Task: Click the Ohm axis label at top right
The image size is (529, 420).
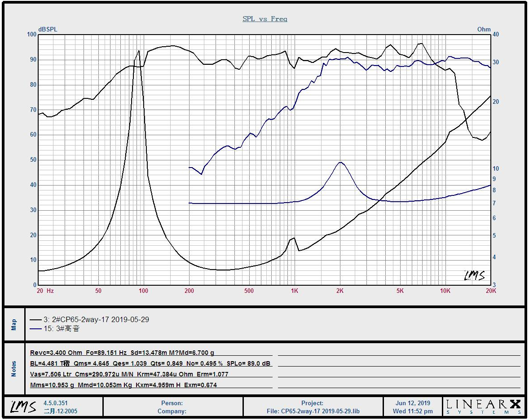Action: (484, 29)
